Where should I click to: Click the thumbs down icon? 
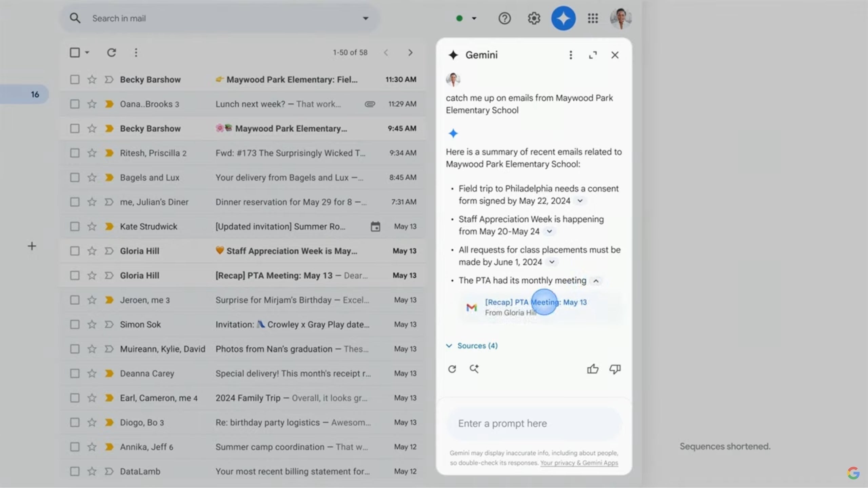coord(615,369)
